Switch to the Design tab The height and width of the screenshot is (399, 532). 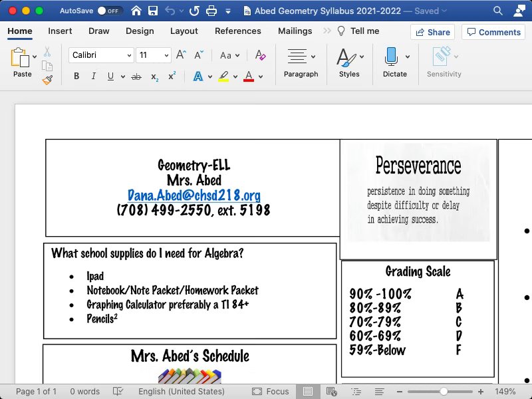coord(140,31)
